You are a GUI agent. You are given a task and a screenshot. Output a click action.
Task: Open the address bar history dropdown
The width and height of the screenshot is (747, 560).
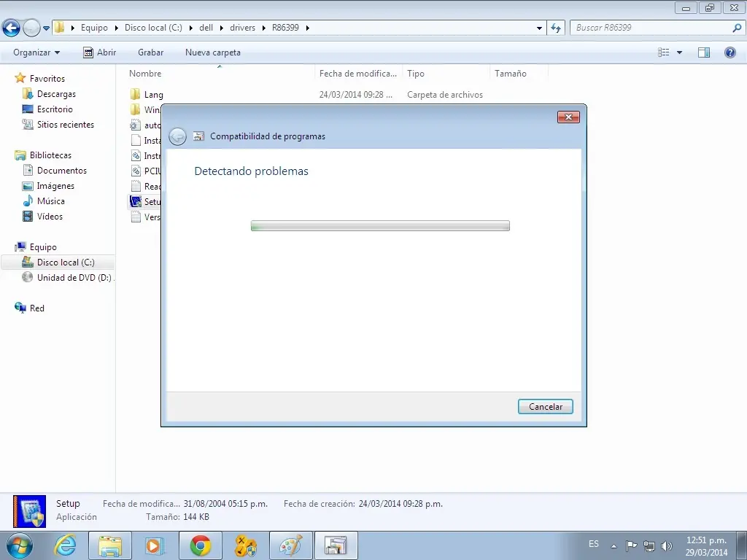539,28
